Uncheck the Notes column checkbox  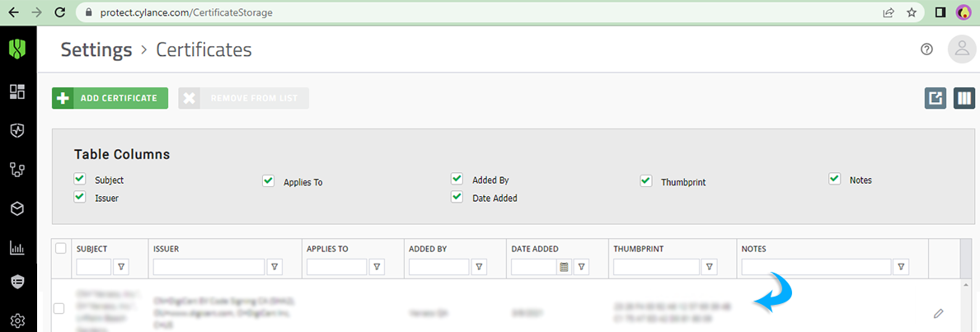834,179
